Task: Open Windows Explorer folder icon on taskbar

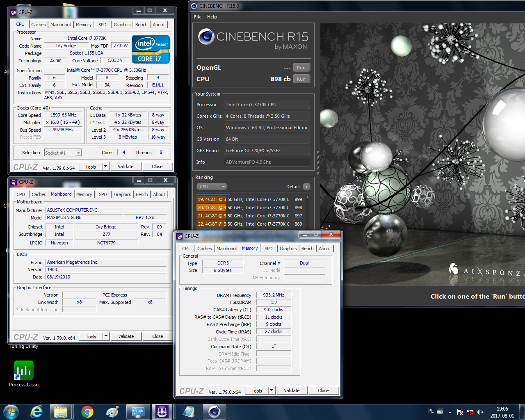Action: pyautogui.click(x=61, y=412)
